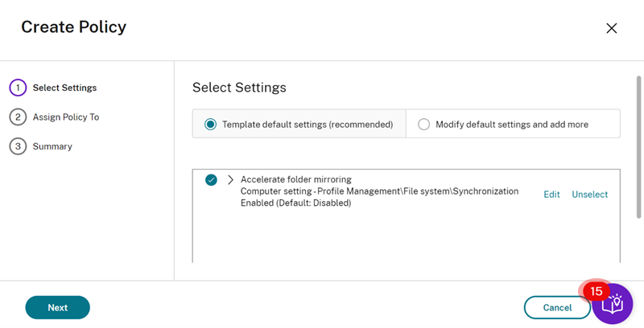The width and height of the screenshot is (644, 328).
Task: Open the lightbulb help guide icon
Action: click(x=613, y=304)
